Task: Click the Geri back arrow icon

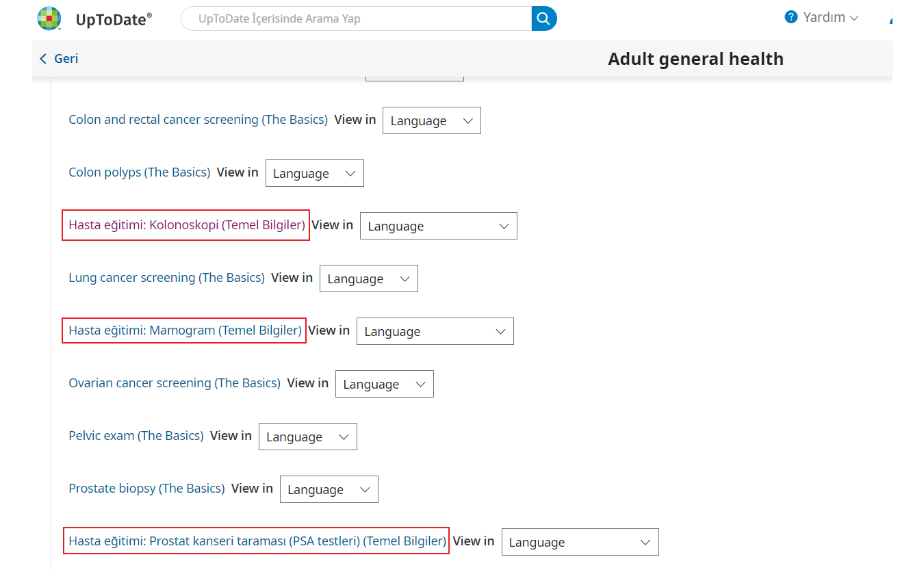Action: [x=43, y=59]
